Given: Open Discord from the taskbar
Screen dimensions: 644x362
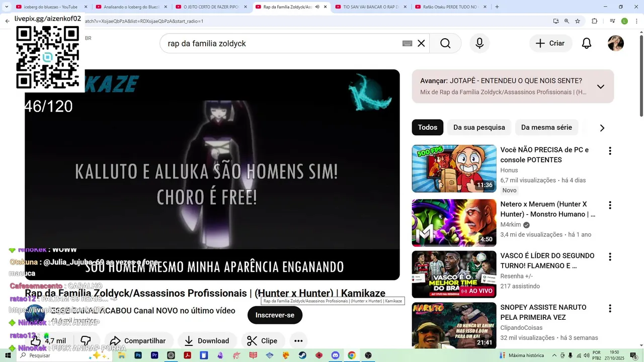Looking at the screenshot, I should (335, 355).
